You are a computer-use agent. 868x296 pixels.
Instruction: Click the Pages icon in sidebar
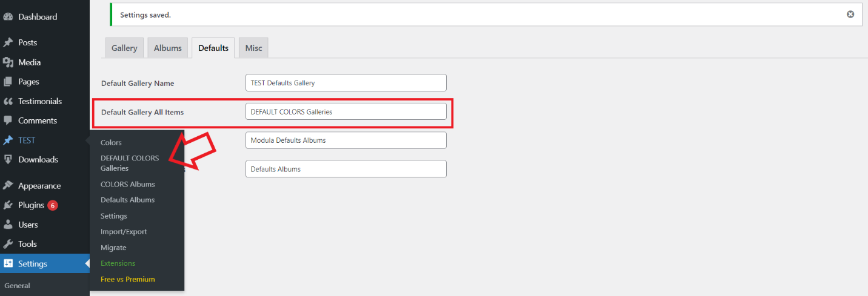8,82
